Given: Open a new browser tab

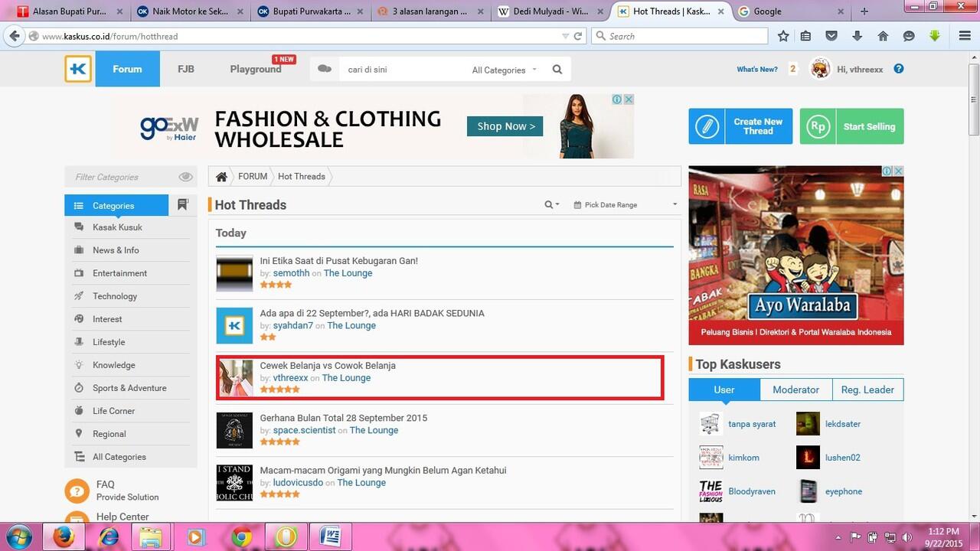Looking at the screenshot, I should (x=864, y=11).
